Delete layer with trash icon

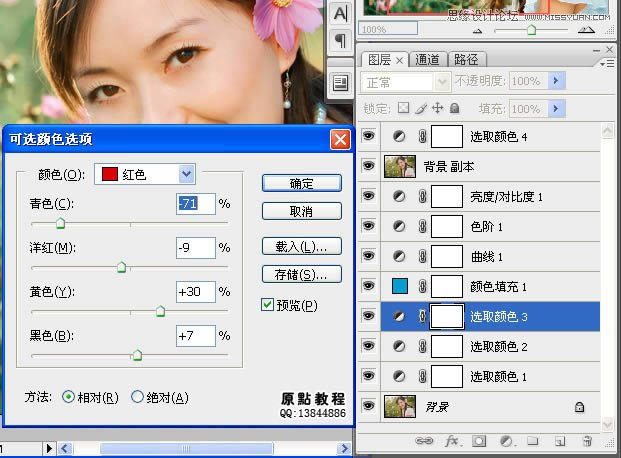tap(587, 440)
